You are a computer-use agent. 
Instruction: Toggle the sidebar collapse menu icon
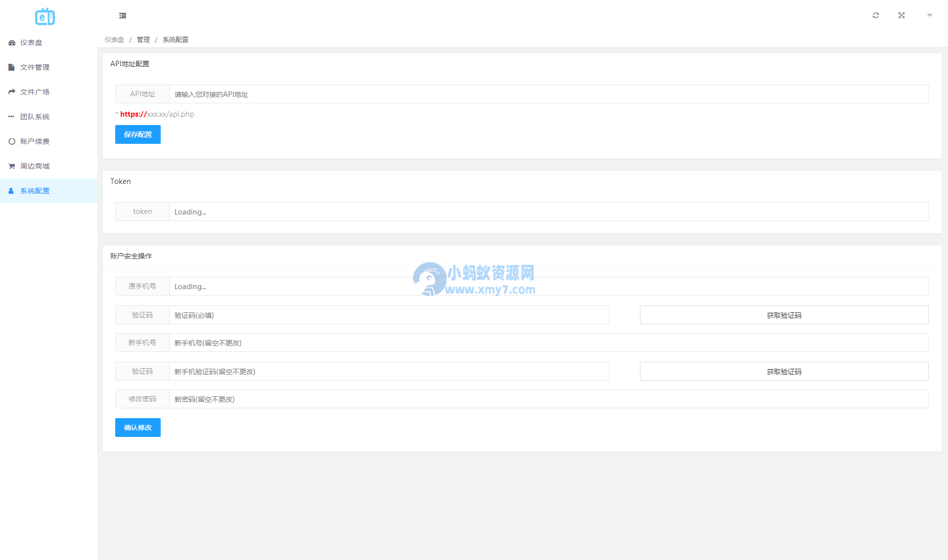coord(123,16)
